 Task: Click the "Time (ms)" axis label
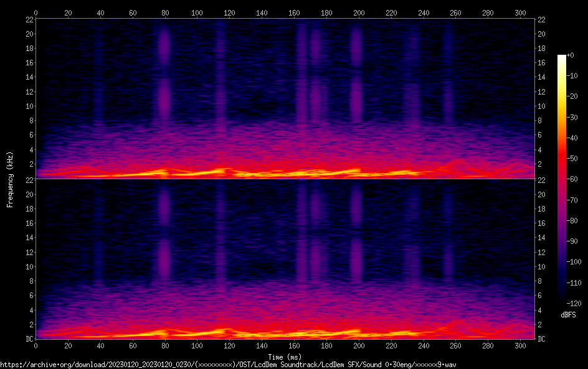point(285,357)
